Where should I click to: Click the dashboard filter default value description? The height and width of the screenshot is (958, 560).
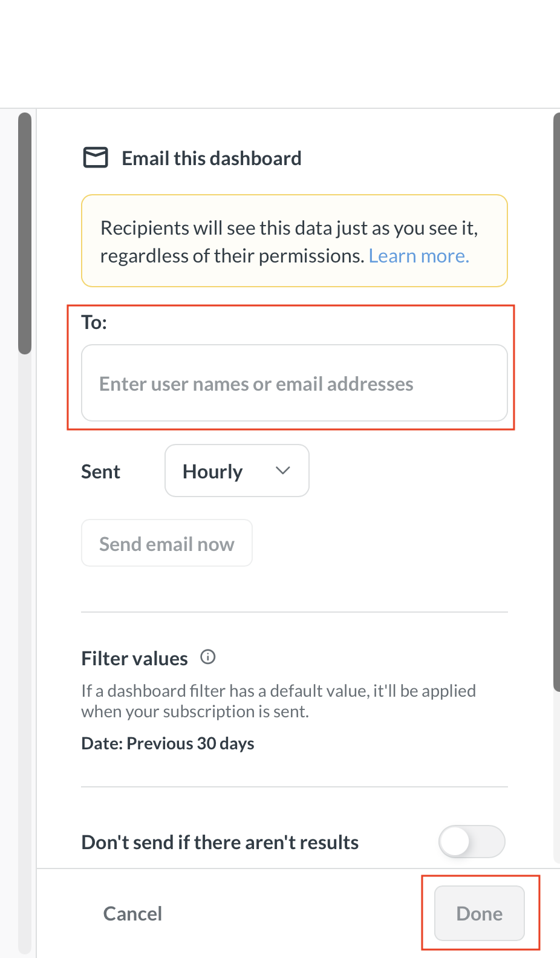[278, 701]
